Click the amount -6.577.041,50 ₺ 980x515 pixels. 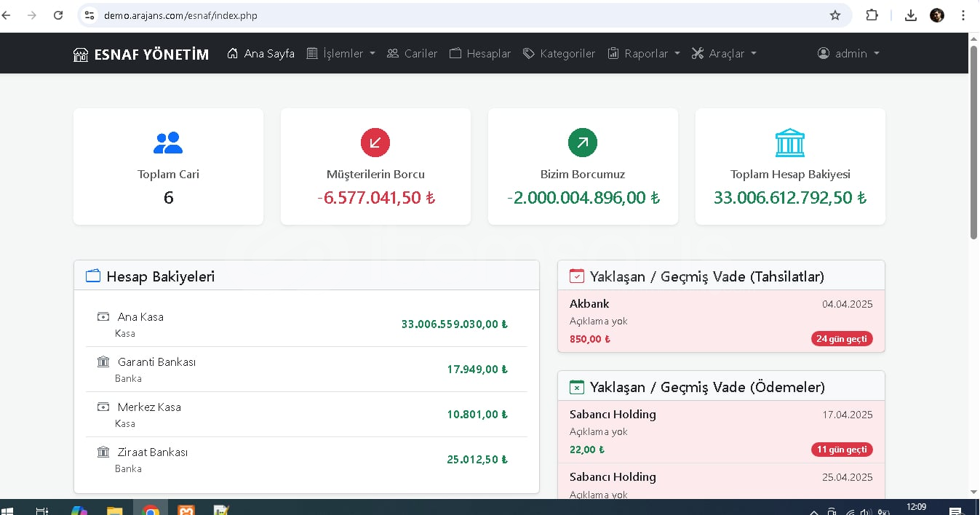tap(375, 198)
